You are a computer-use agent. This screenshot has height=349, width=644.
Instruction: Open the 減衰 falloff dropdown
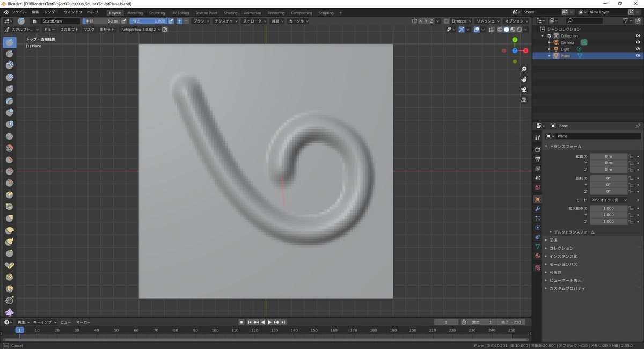pos(277,21)
